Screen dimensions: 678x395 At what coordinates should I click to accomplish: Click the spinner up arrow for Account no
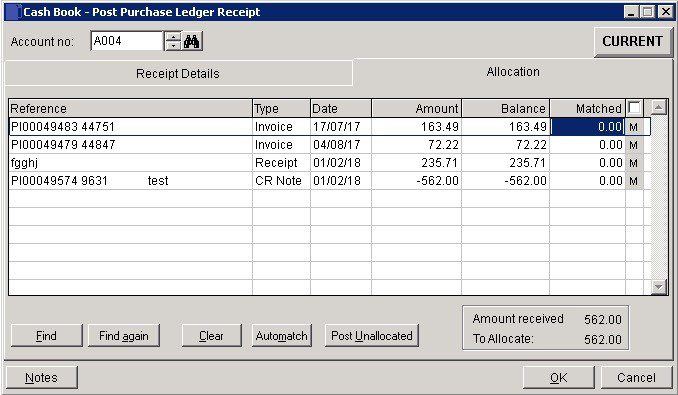pos(173,37)
